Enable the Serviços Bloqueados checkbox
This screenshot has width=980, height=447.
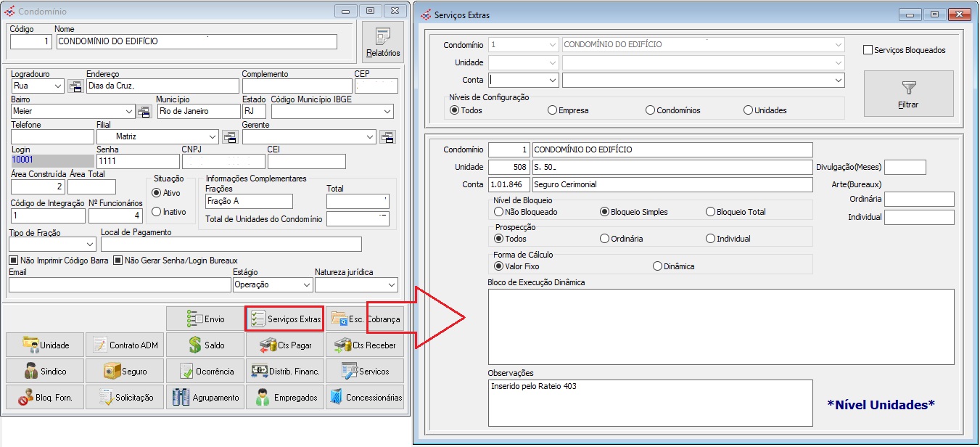[x=868, y=50]
